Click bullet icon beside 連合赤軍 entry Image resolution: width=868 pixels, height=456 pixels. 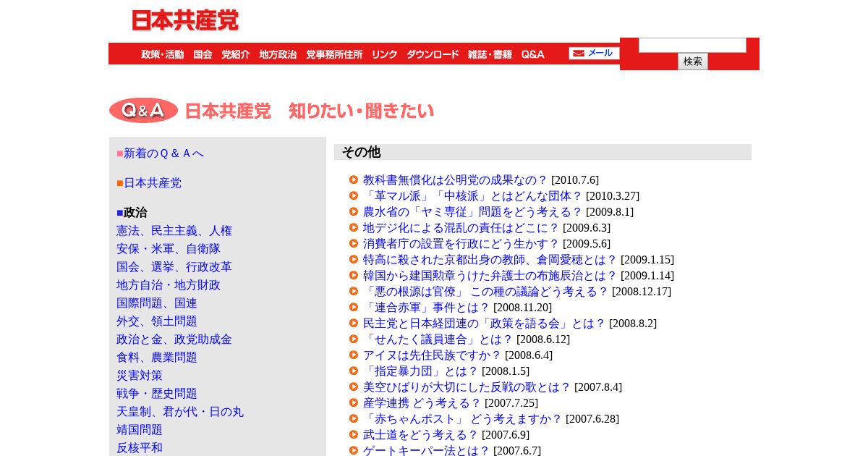pos(354,307)
